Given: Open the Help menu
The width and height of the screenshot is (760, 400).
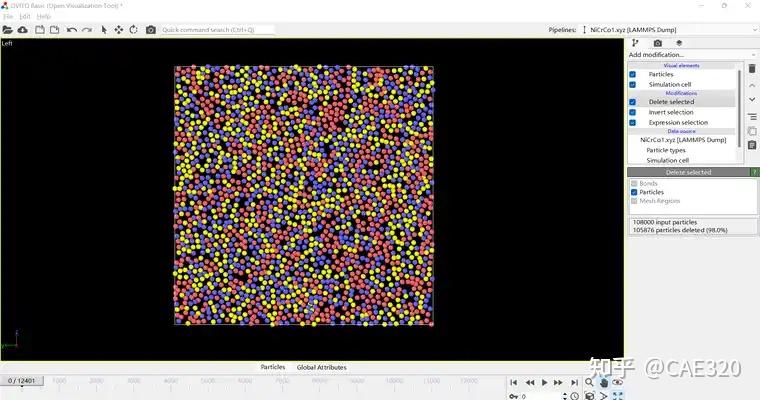Looking at the screenshot, I should (44, 16).
